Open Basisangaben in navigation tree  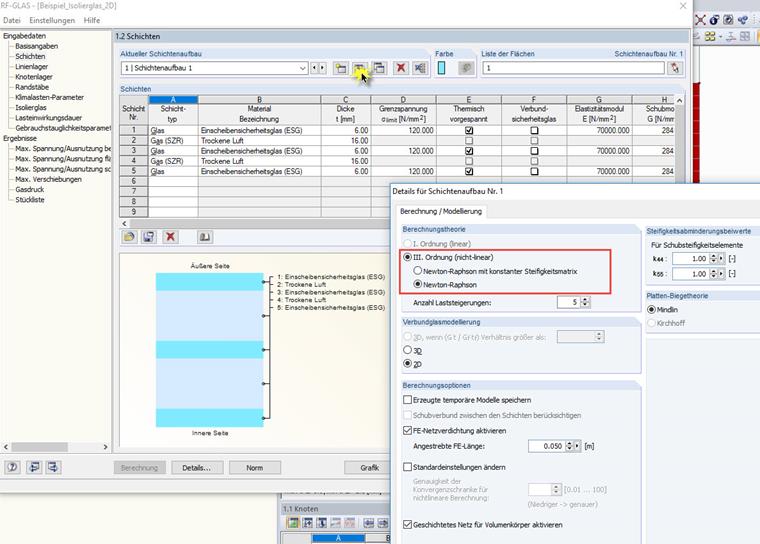coord(36,46)
